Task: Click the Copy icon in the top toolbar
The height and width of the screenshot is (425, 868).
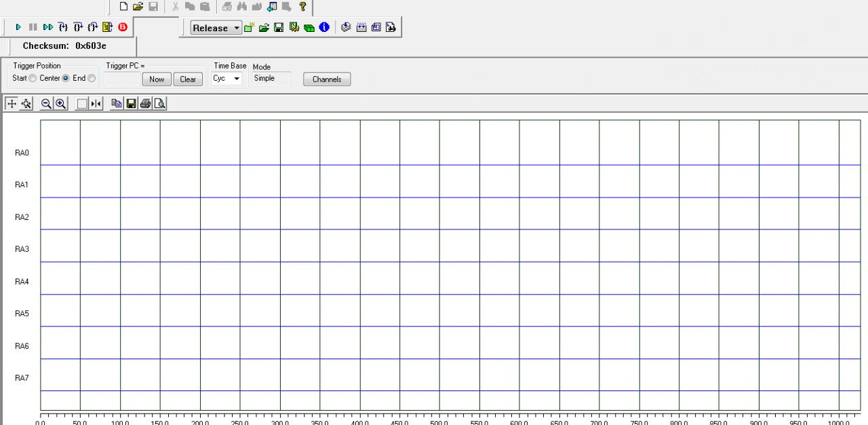Action: [x=190, y=7]
